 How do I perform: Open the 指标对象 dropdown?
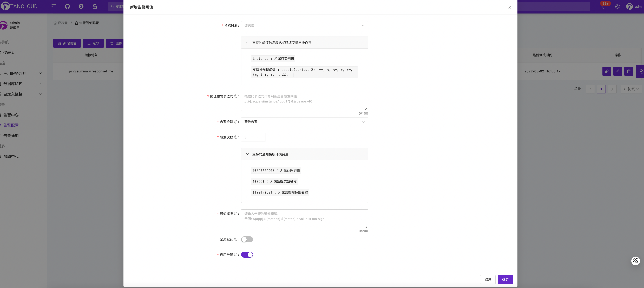coord(304,25)
